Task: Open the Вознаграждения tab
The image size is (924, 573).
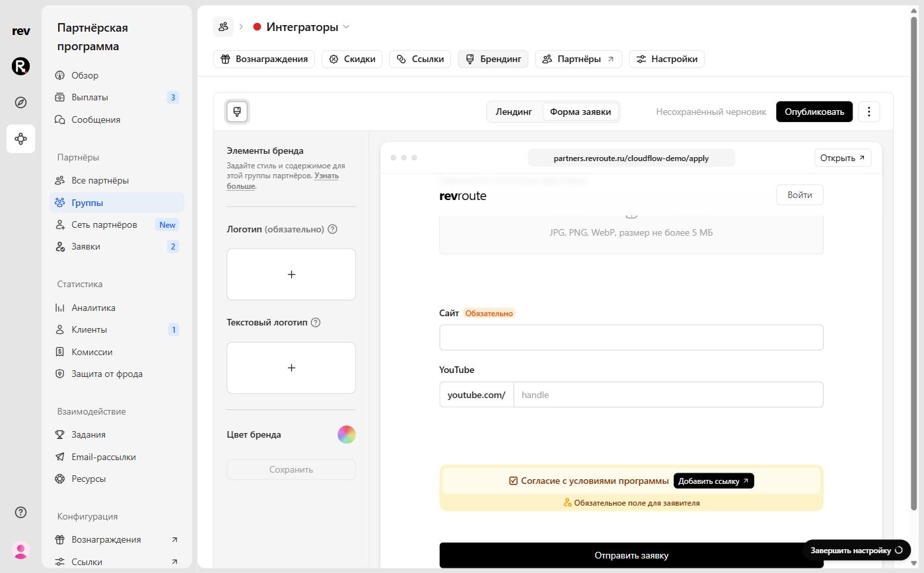Action: click(264, 59)
